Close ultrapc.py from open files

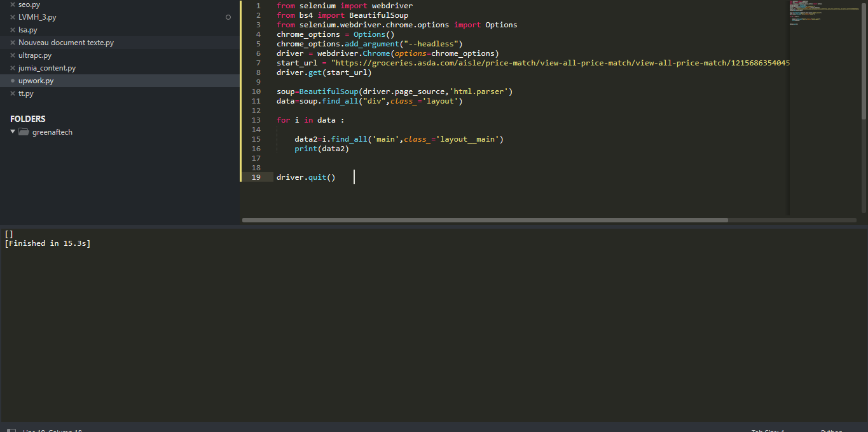(13, 55)
